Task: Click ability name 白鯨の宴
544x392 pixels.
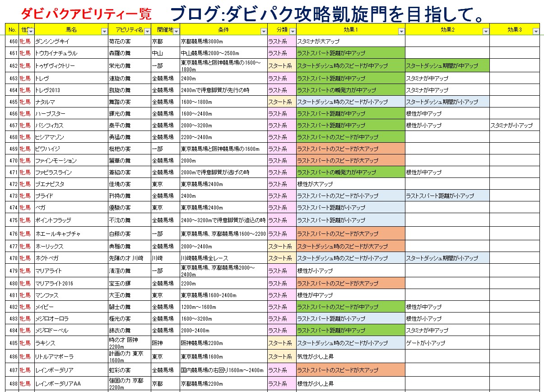Action: point(120,233)
